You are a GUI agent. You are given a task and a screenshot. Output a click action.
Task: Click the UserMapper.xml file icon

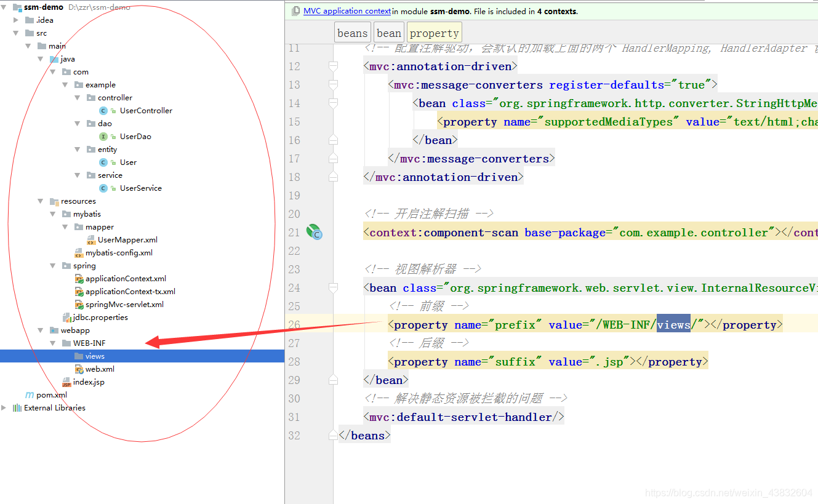pyautogui.click(x=91, y=240)
